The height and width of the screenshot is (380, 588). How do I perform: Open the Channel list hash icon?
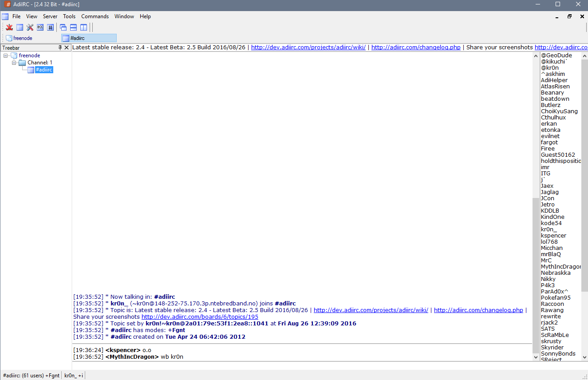pos(50,28)
